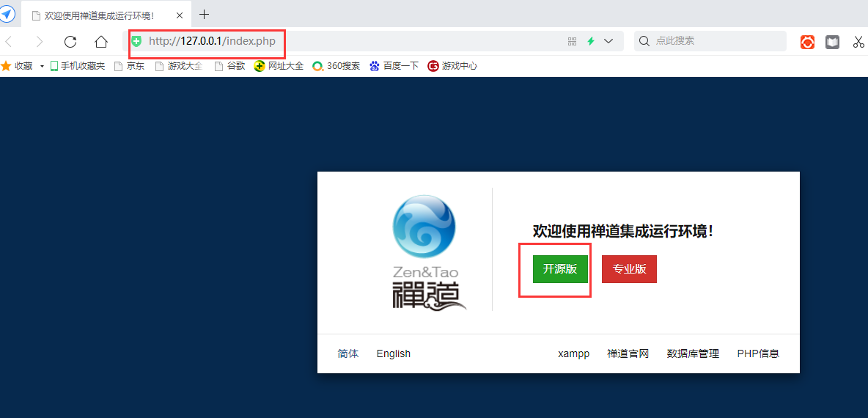Open the 禅道官网 link
The image size is (868, 418).
click(628, 353)
